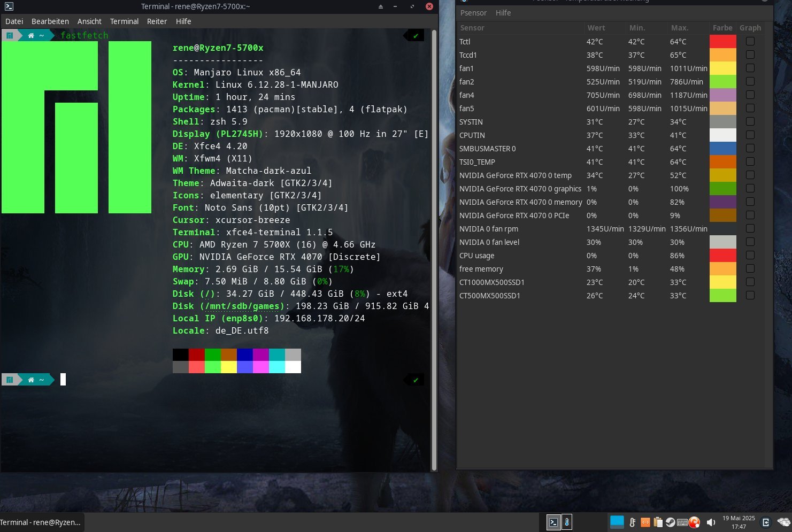
Task: Click the Farbe column header
Action: pos(722,28)
